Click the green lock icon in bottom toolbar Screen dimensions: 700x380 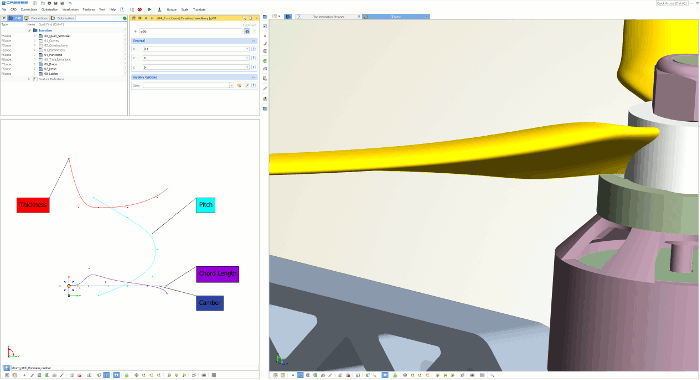(126, 375)
